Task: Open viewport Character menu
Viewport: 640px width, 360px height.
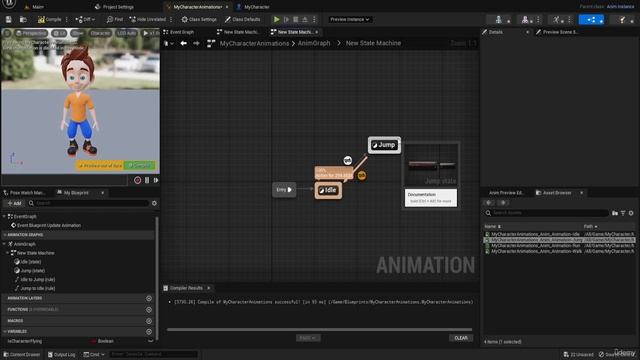Action: coord(100,33)
